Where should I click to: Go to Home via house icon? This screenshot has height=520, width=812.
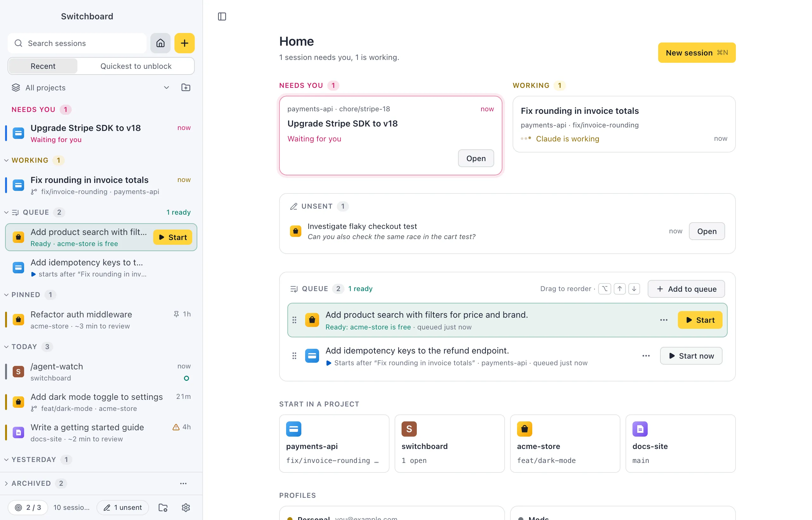tap(160, 43)
